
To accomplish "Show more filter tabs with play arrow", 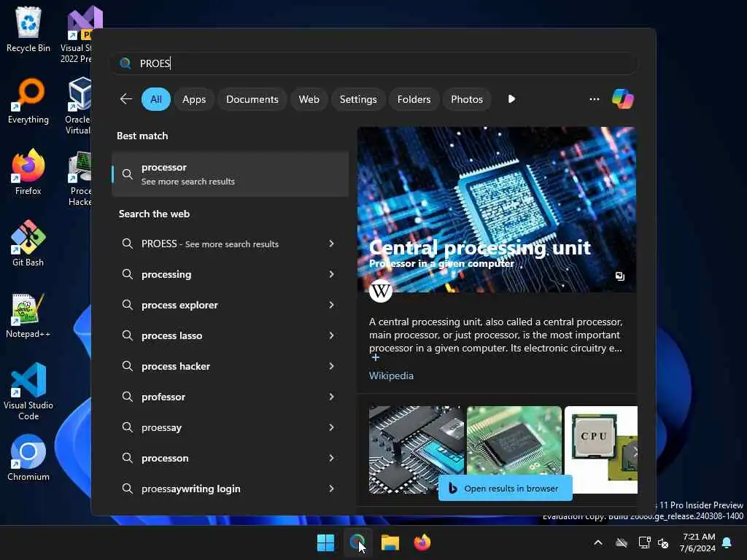I will point(511,99).
